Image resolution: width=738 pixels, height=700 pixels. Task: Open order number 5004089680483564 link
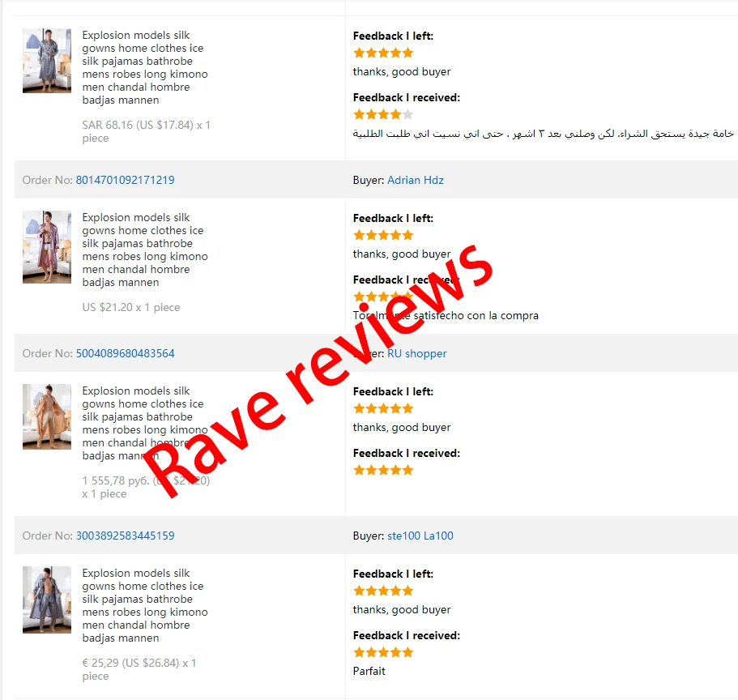[x=126, y=353]
